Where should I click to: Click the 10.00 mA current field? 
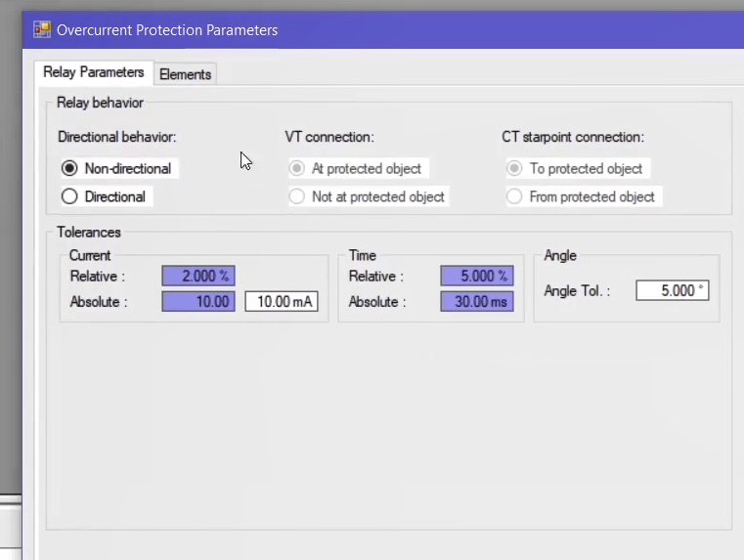(x=282, y=302)
